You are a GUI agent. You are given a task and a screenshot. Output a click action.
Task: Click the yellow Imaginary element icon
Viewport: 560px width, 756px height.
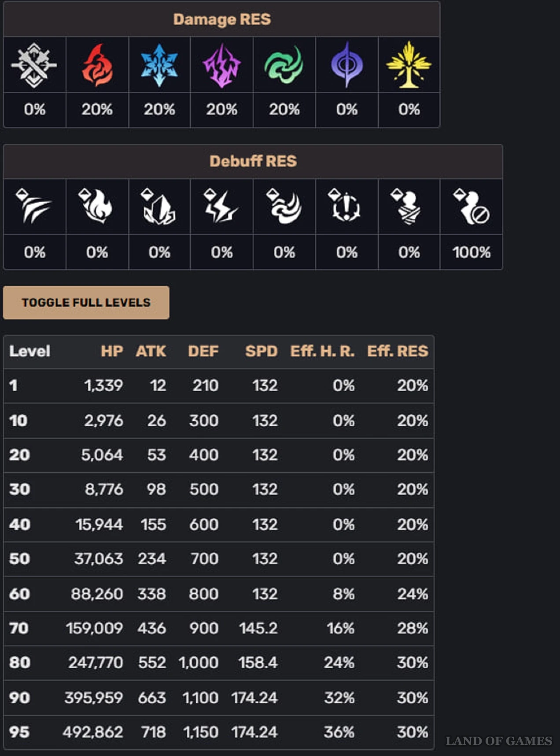tap(409, 65)
